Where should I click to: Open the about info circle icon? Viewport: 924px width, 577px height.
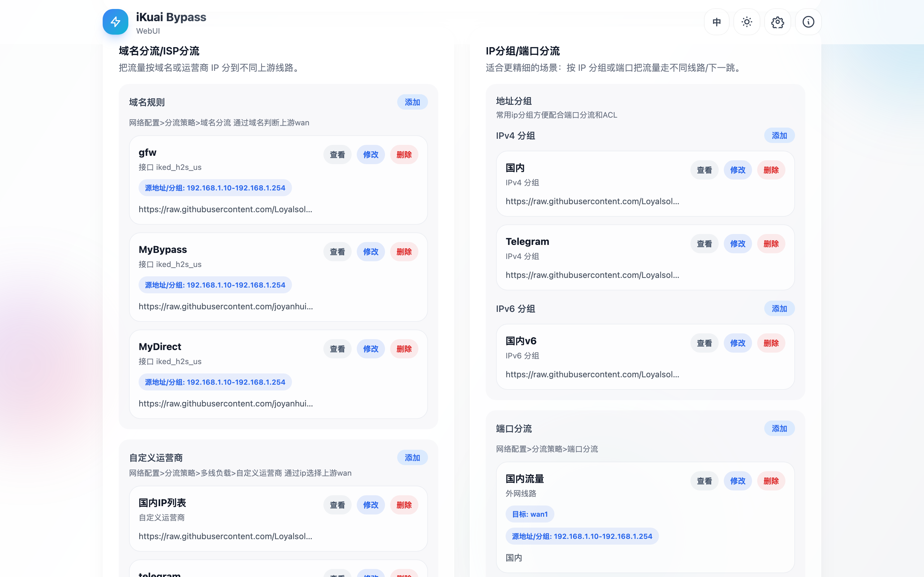pos(808,22)
